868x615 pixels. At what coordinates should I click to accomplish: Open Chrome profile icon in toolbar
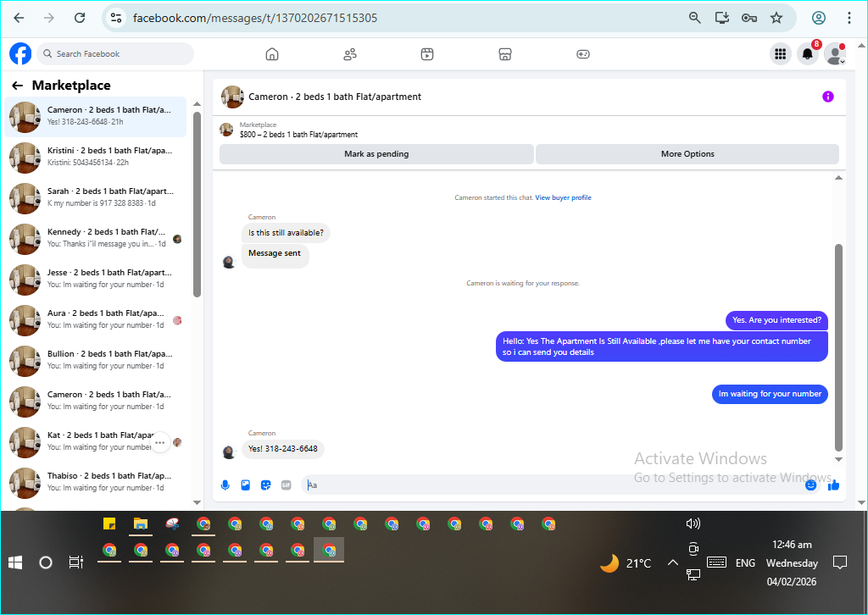pos(819,18)
